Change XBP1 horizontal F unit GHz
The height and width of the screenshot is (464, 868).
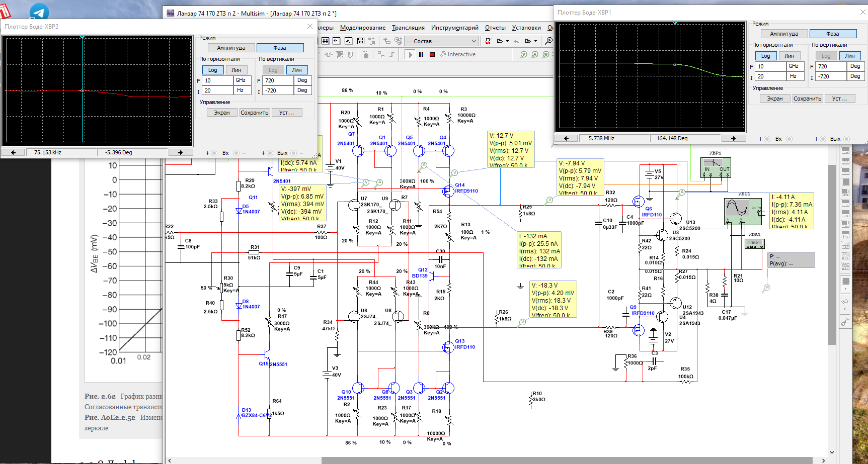click(796, 66)
